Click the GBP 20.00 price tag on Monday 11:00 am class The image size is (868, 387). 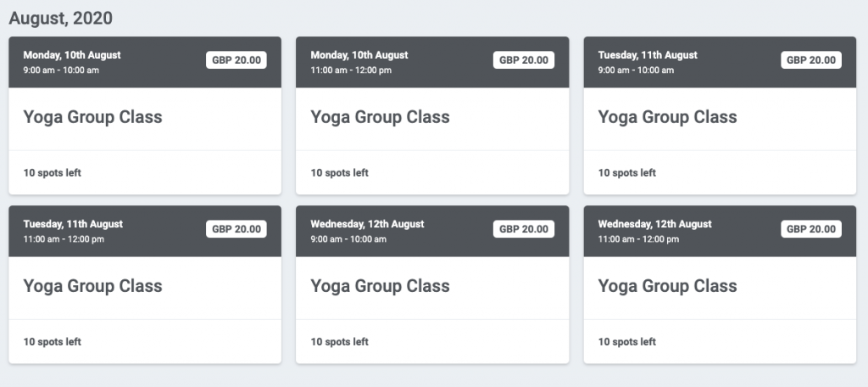coord(524,60)
